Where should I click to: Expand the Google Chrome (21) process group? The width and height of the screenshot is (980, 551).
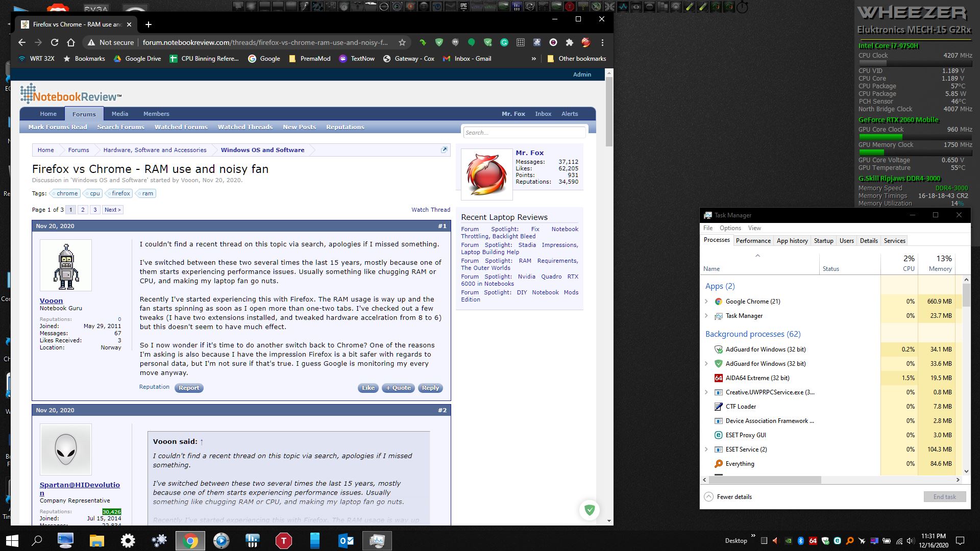(x=706, y=302)
